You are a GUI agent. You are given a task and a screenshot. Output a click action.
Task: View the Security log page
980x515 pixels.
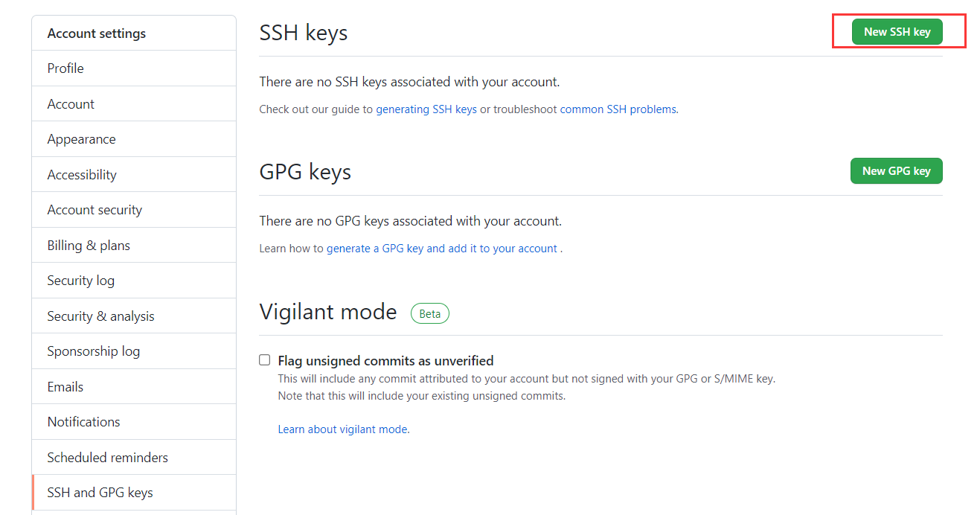tap(80, 281)
